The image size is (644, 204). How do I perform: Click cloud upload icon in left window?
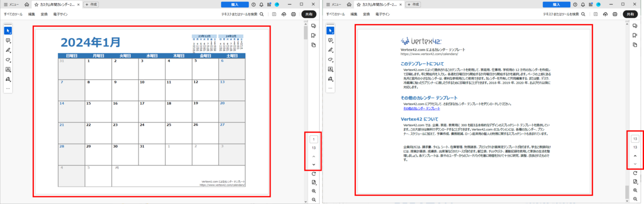[284, 14]
